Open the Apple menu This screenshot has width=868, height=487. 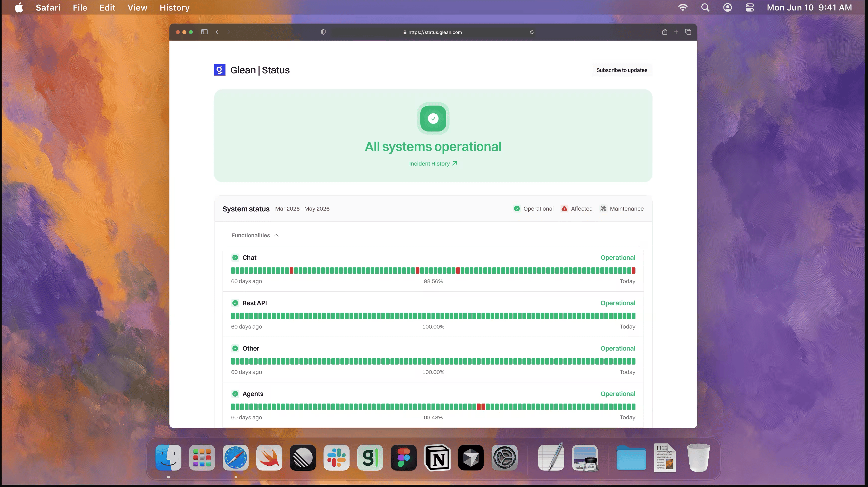[x=19, y=8]
